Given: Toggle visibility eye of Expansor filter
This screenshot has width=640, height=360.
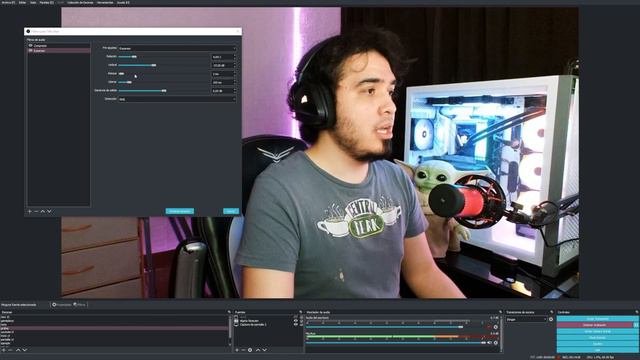Looking at the screenshot, I should 31,50.
